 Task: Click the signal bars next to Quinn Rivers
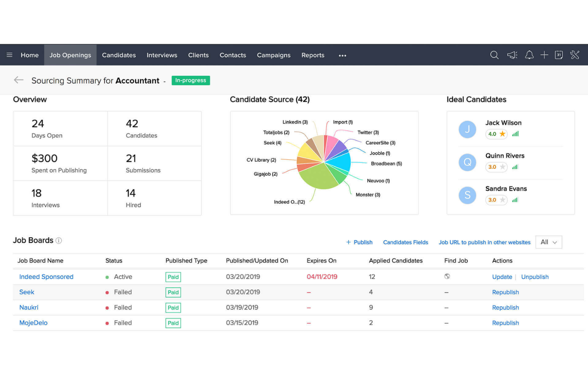(515, 167)
